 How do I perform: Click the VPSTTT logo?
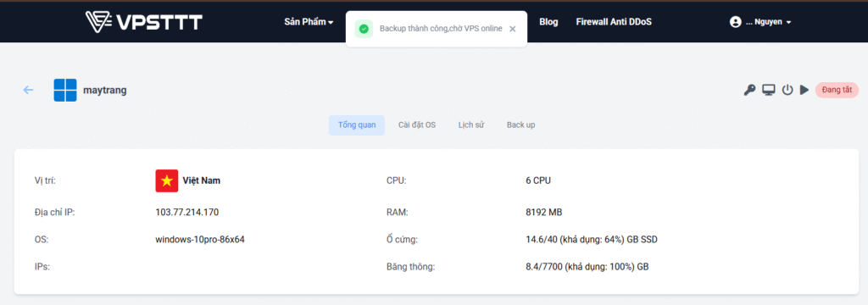144,21
